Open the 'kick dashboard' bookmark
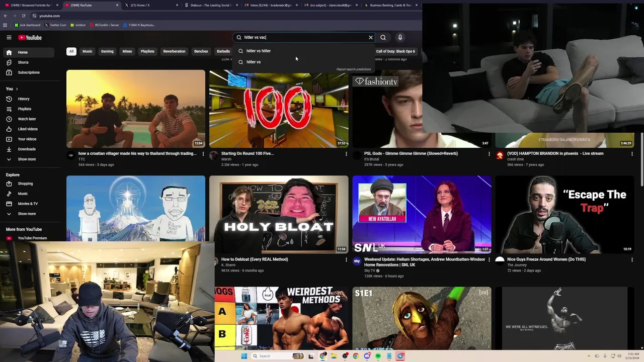 27,25
